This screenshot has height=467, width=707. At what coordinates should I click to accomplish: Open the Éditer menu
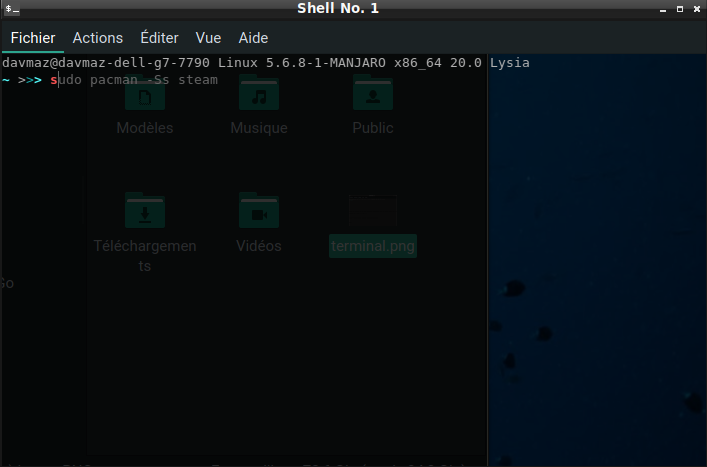click(159, 38)
